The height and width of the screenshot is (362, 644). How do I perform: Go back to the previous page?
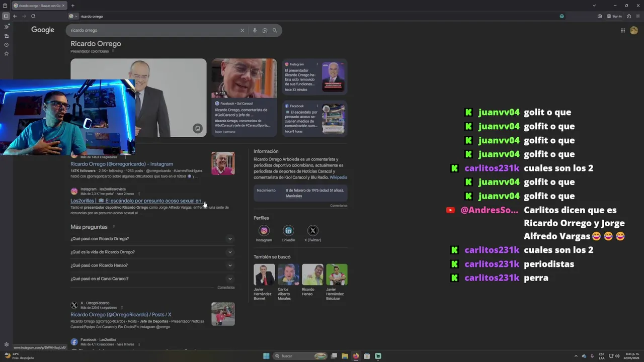coord(15,16)
